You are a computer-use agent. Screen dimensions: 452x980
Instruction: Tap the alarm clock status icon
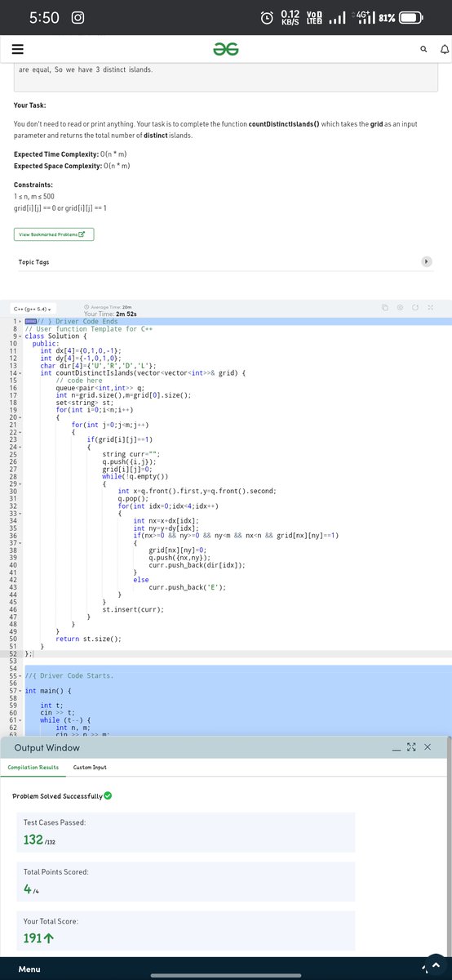pyautogui.click(x=267, y=16)
